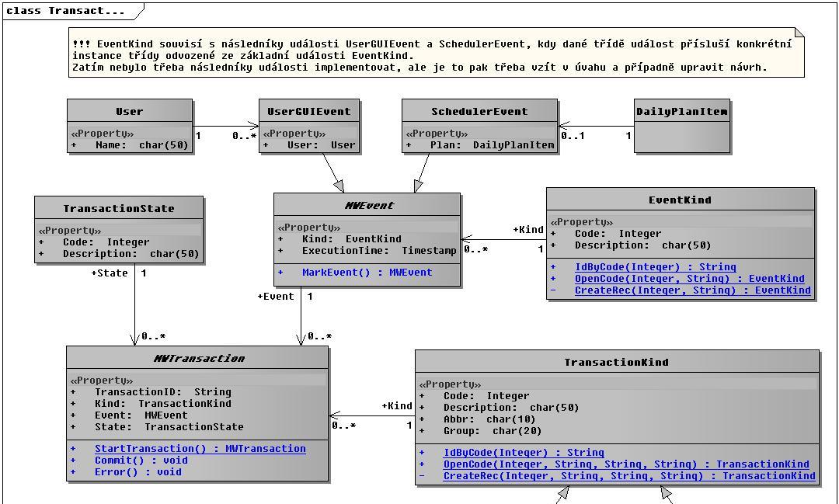Select the Commit() : void operation
The image size is (839, 504).
[x=129, y=461]
